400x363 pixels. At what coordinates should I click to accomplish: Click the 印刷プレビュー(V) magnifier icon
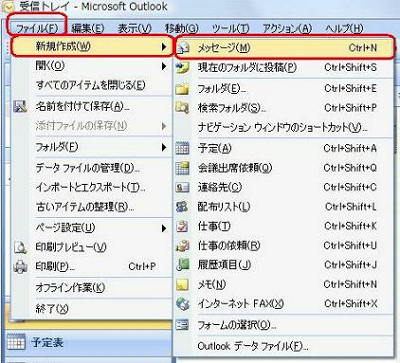point(20,247)
